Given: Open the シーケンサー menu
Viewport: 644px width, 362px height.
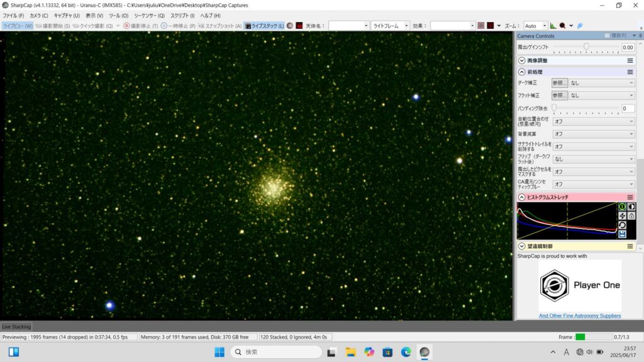Looking at the screenshot, I should [x=149, y=16].
